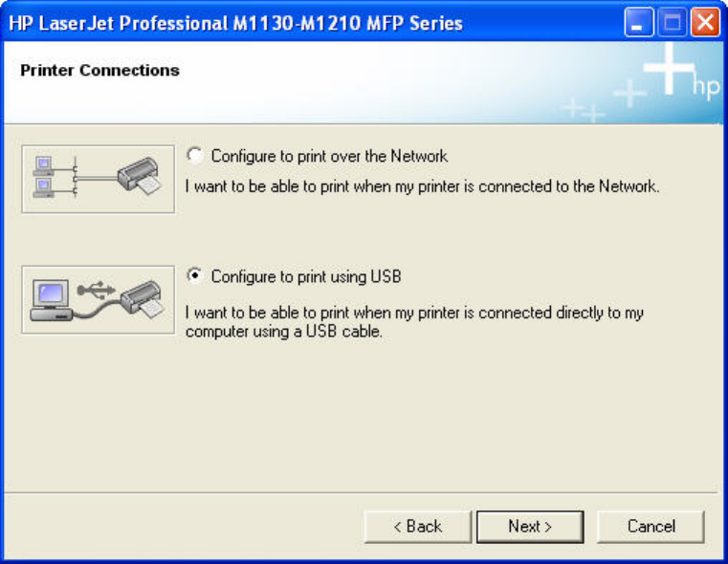The image size is (728, 564).
Task: Maximize the installer window
Action: (x=672, y=23)
